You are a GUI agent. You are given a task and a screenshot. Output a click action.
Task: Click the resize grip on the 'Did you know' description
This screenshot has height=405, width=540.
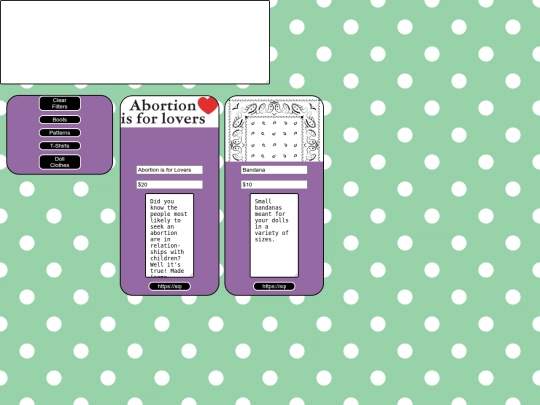point(191,274)
